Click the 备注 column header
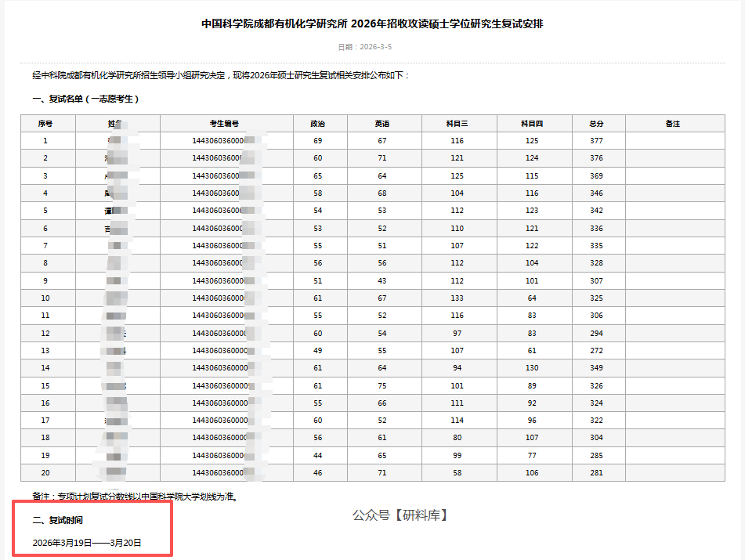Image resolution: width=745 pixels, height=560 pixels. (674, 123)
